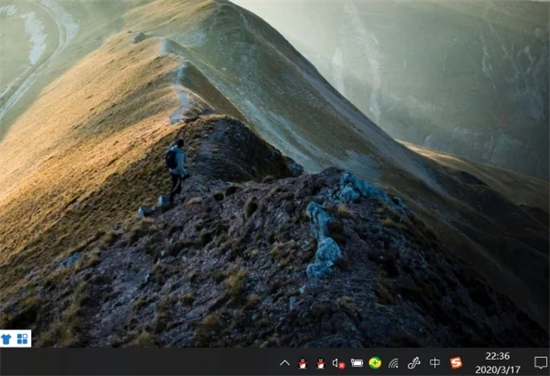The image size is (550, 376).
Task: Toggle the 中 Chinese input mode indicator
Action: pos(435,363)
